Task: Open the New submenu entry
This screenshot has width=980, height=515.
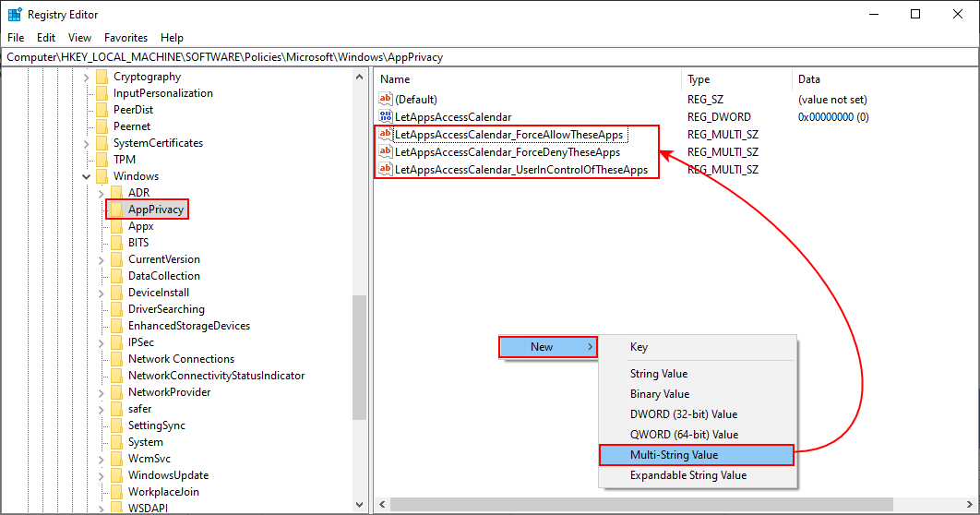Action: tap(548, 347)
